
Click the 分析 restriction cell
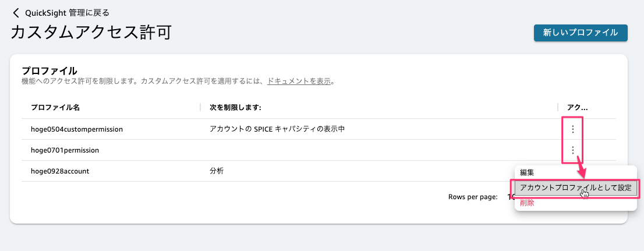[217, 171]
